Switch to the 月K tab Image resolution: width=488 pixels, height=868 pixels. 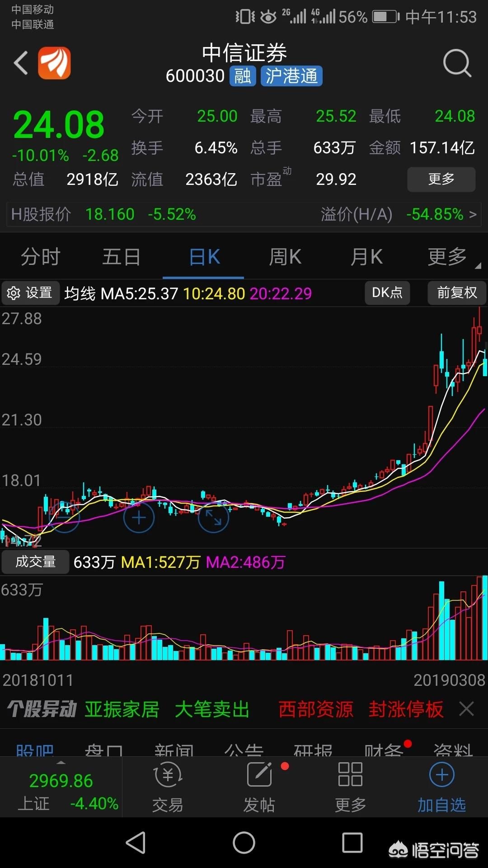tap(366, 257)
